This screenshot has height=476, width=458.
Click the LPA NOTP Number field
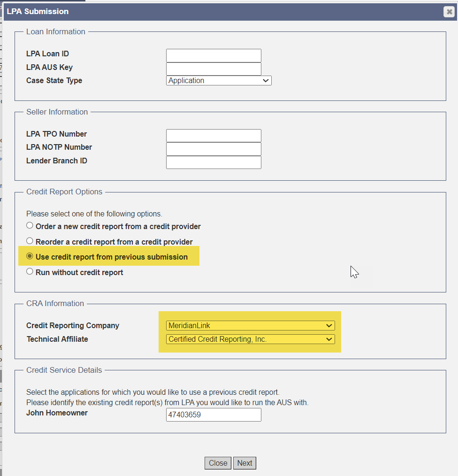click(214, 149)
